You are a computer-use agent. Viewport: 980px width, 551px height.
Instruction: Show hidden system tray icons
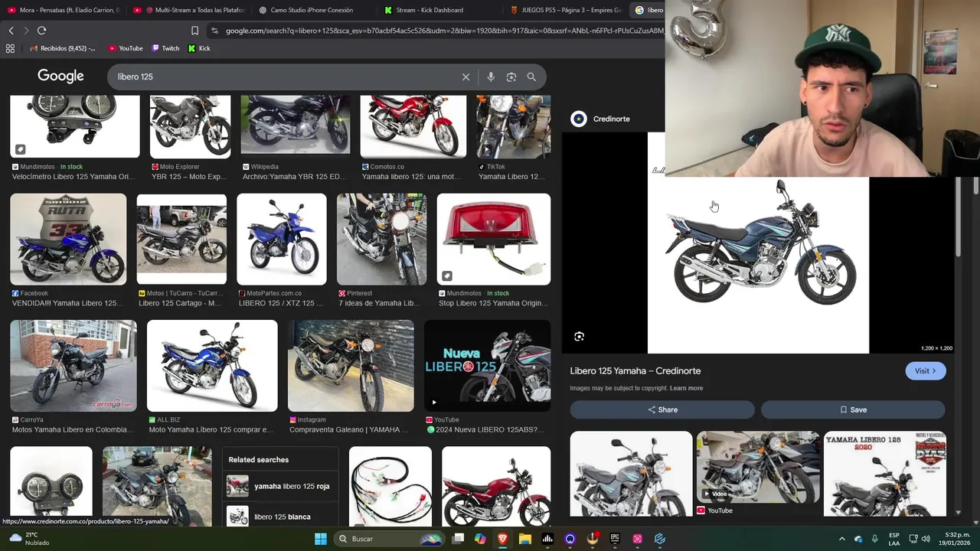pos(841,539)
